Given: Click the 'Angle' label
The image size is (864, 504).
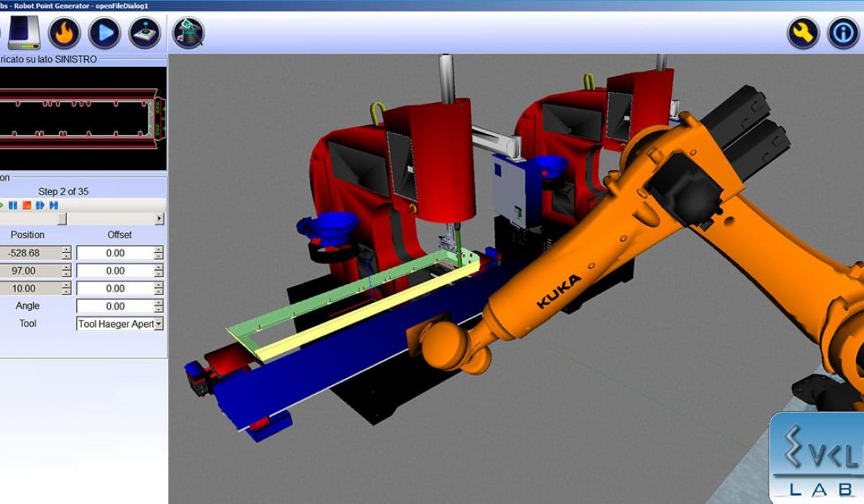Looking at the screenshot, I should tap(27, 306).
